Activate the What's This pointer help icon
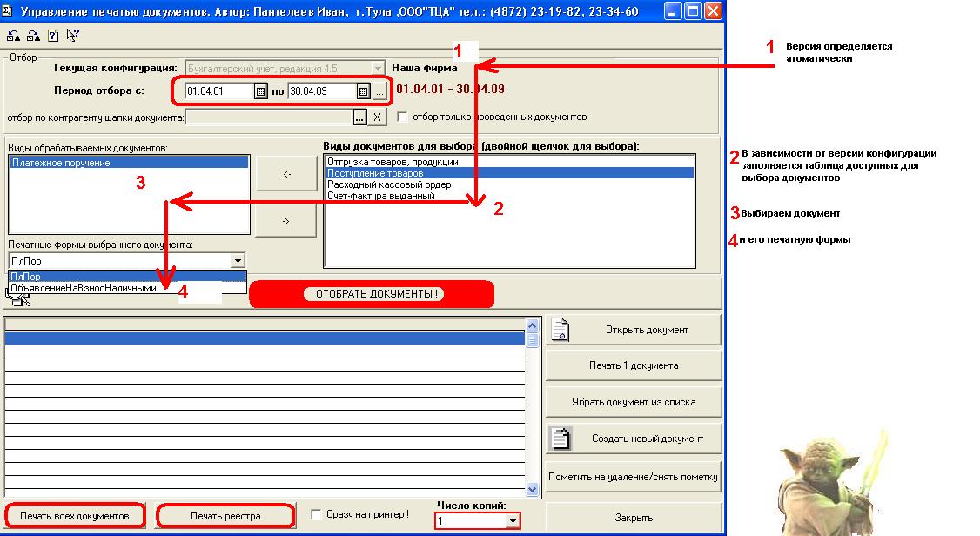The width and height of the screenshot is (980, 536). point(72,36)
